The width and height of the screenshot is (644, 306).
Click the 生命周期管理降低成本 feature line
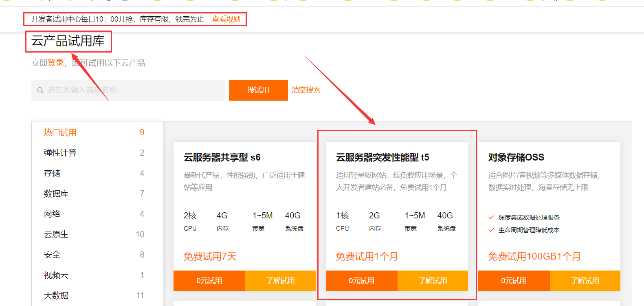[529, 230]
